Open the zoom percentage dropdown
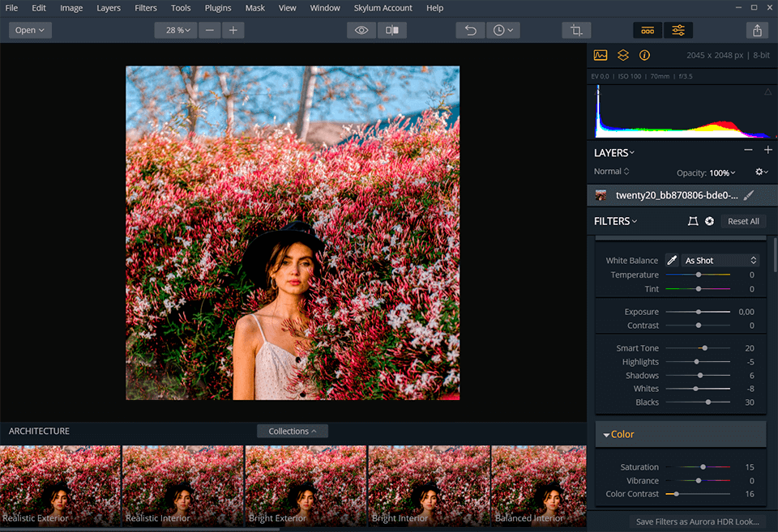The height and width of the screenshot is (532, 778). point(176,30)
